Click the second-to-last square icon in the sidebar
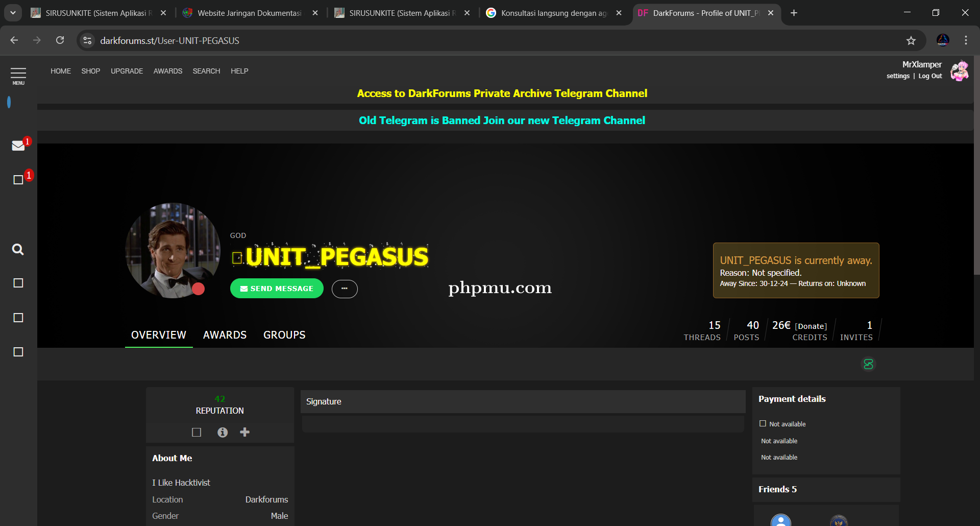Viewport: 980px width, 526px height. [18, 318]
